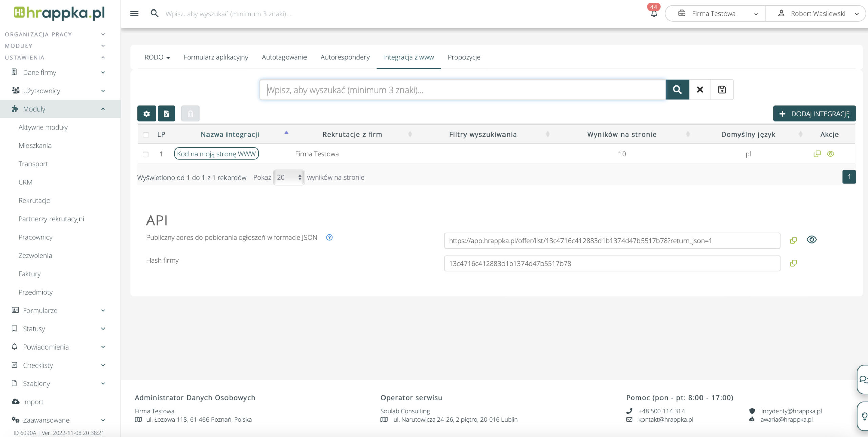
Task: Open table settings gear button
Action: pyautogui.click(x=146, y=114)
